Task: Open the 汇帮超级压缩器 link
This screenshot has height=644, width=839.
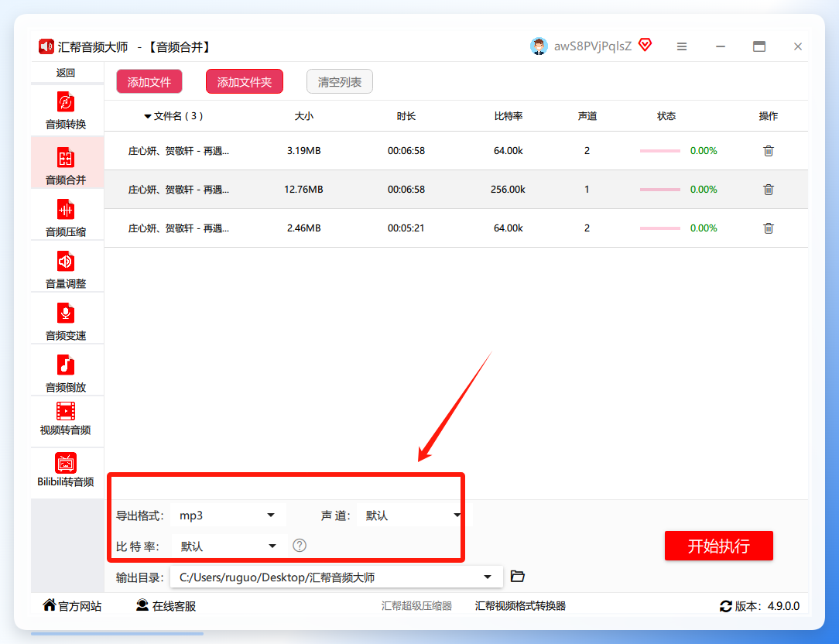Action: coord(416,605)
